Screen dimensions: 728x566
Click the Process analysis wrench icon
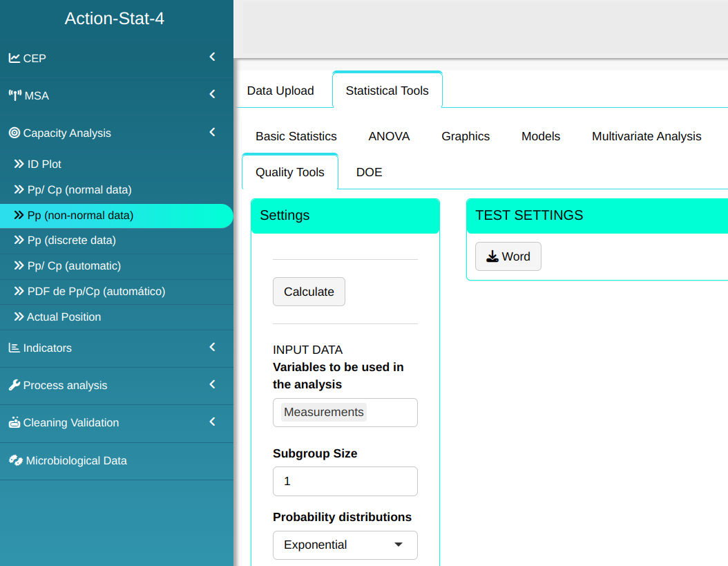pyautogui.click(x=14, y=385)
